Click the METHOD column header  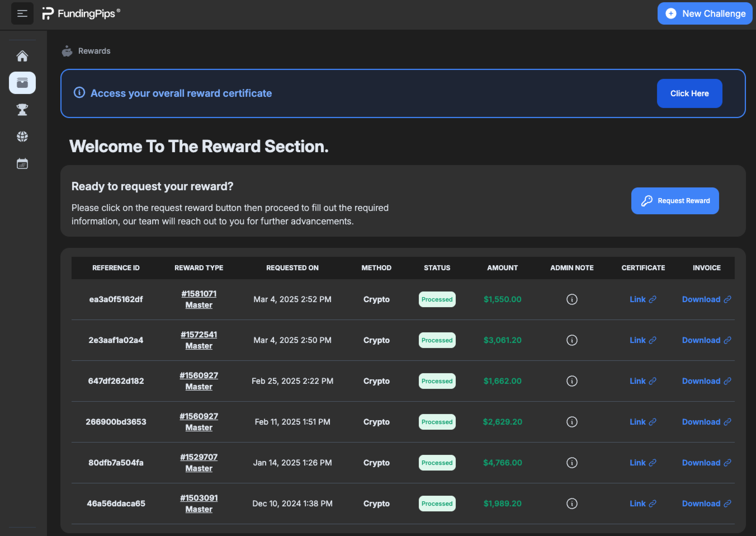(x=376, y=268)
